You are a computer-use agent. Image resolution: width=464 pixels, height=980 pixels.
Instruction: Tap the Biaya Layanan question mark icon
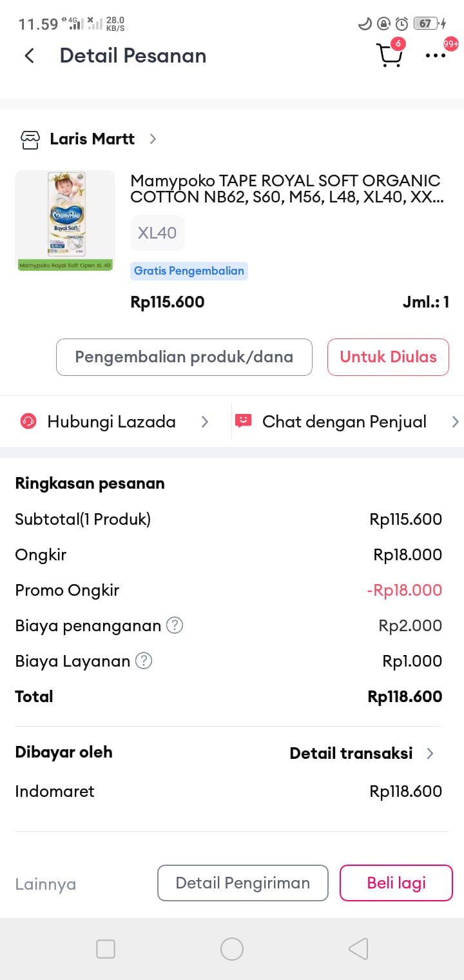pyautogui.click(x=144, y=661)
